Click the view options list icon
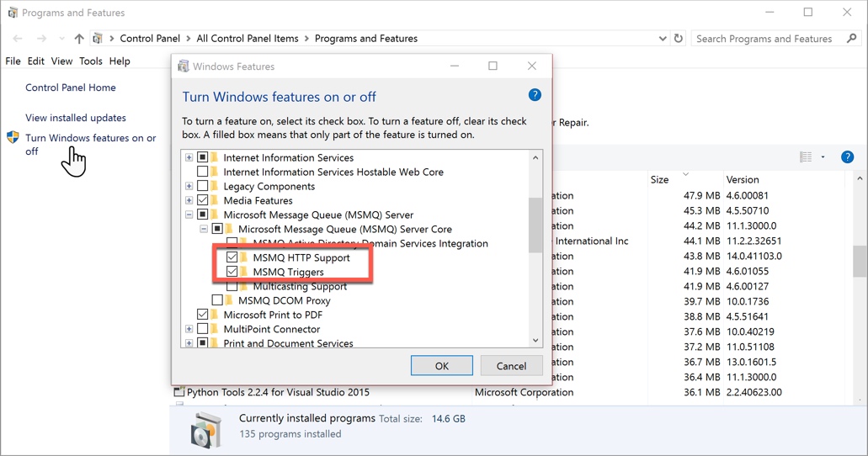The image size is (868, 456). click(806, 157)
